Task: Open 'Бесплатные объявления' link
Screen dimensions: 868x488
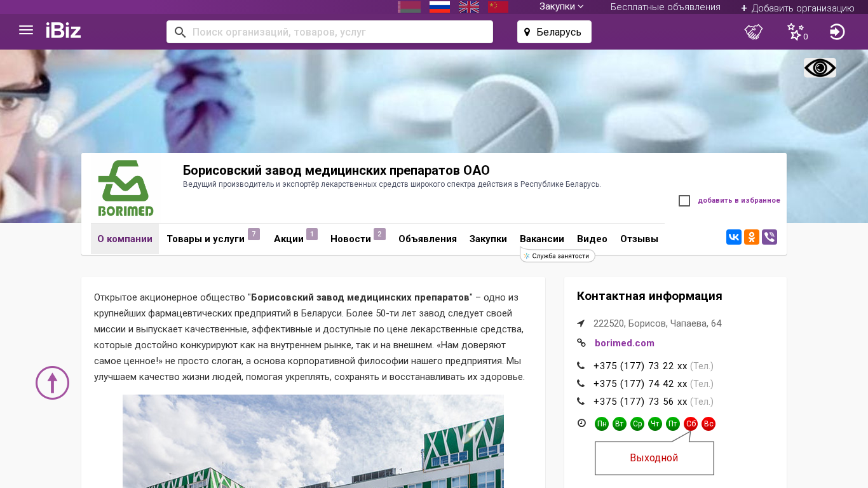Action: pyautogui.click(x=665, y=7)
